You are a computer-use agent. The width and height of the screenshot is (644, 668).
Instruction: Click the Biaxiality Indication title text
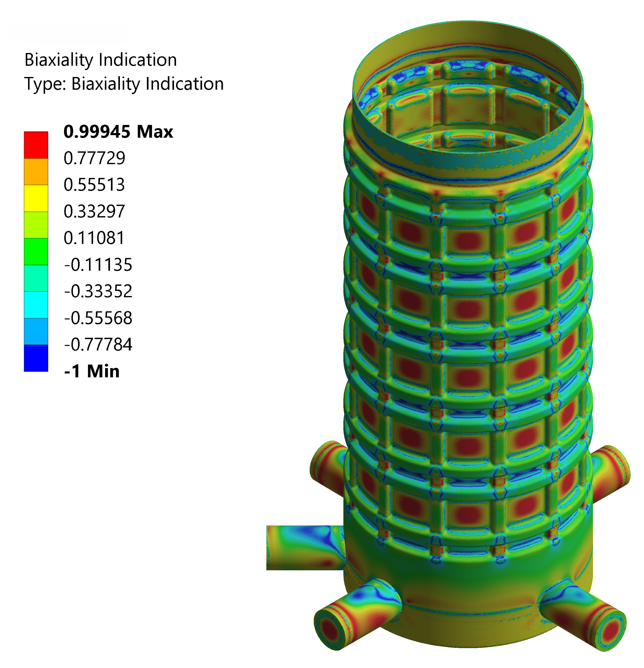[x=101, y=60]
